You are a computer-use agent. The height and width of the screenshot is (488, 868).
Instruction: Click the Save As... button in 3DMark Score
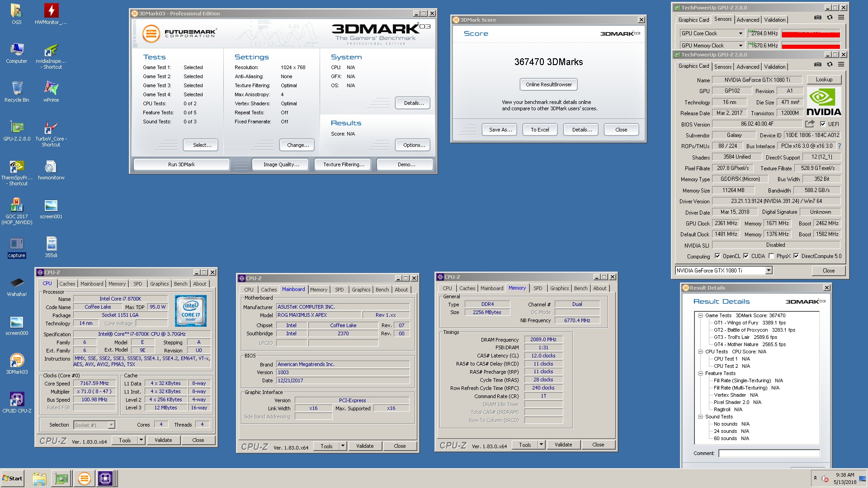click(500, 130)
